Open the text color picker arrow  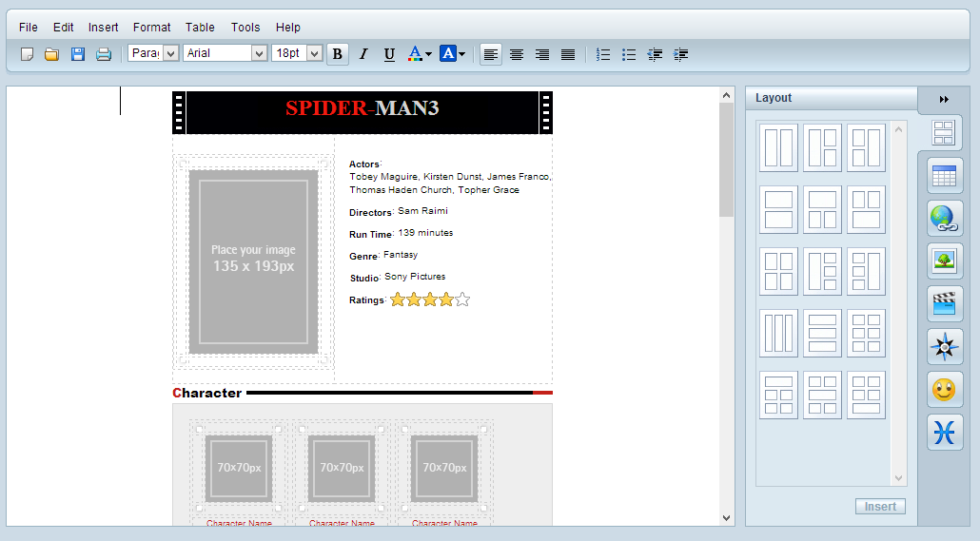(428, 54)
